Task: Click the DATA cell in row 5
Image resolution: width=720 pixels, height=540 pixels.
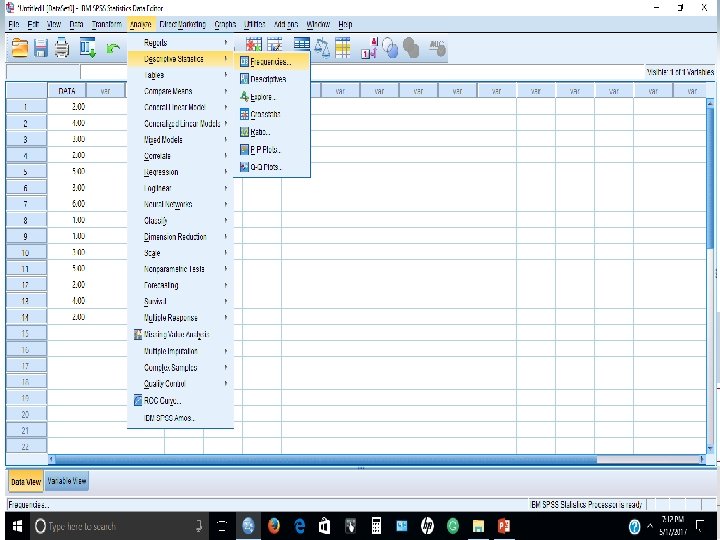Action: [x=67, y=171]
